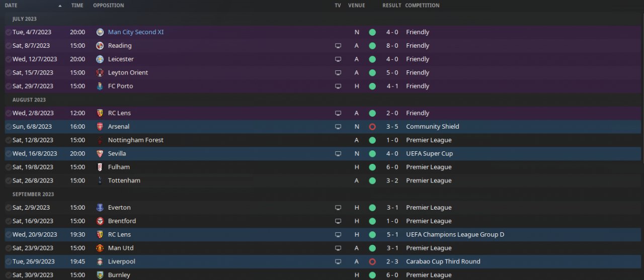Sort by the Opposition column header
Image resolution: width=644 pixels, height=280 pixels.
coord(109,6)
